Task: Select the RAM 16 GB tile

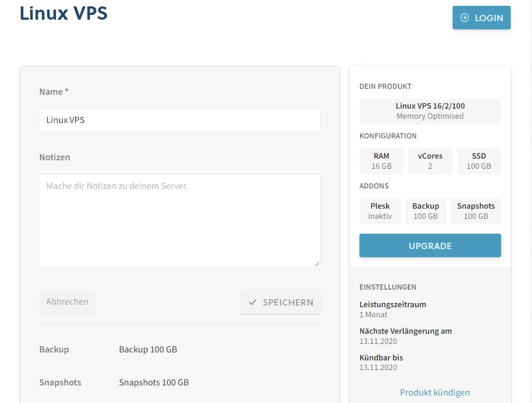Action: pos(381,161)
